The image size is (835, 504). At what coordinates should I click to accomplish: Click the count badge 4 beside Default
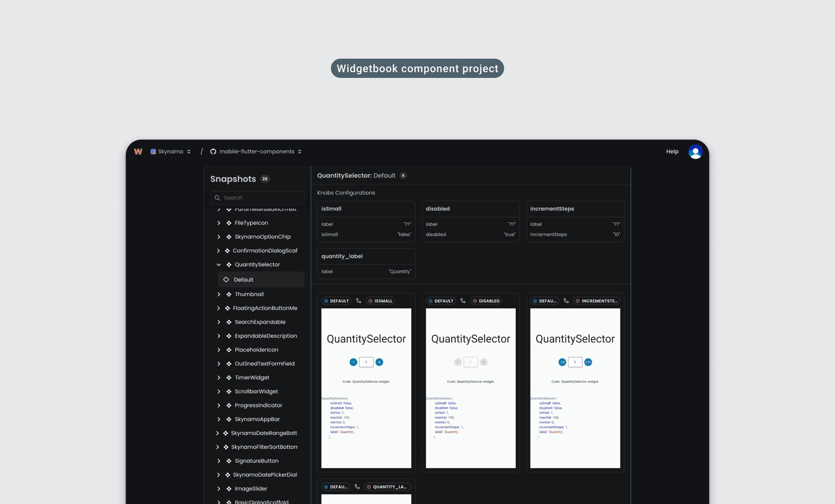tap(403, 176)
